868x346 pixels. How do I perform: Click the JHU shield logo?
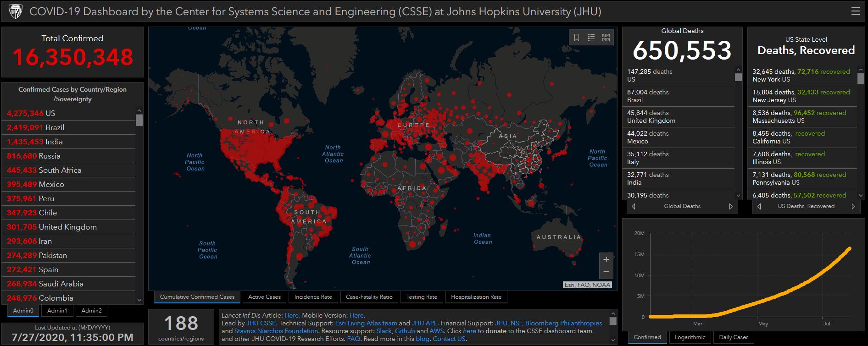click(15, 11)
